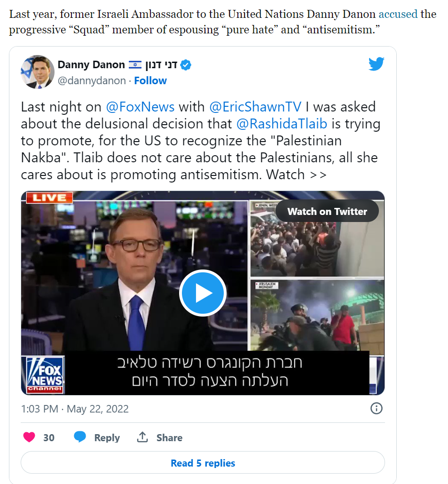Open Danny Danon's profile avatar
448x484 pixels.
[38, 72]
